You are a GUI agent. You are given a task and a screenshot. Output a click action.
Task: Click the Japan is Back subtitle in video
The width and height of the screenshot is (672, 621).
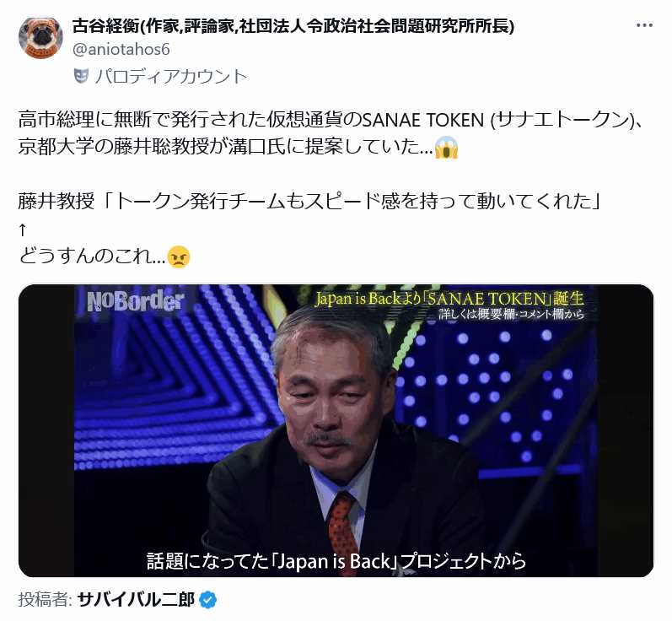click(336, 560)
